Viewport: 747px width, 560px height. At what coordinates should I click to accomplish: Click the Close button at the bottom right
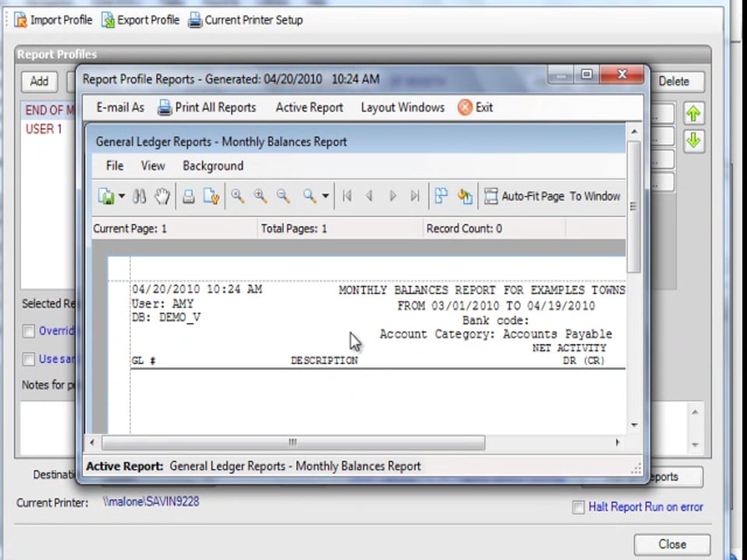click(x=672, y=544)
